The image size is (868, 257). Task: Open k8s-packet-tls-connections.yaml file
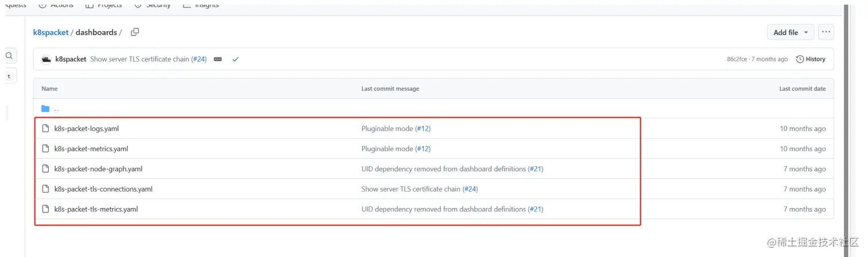[103, 189]
